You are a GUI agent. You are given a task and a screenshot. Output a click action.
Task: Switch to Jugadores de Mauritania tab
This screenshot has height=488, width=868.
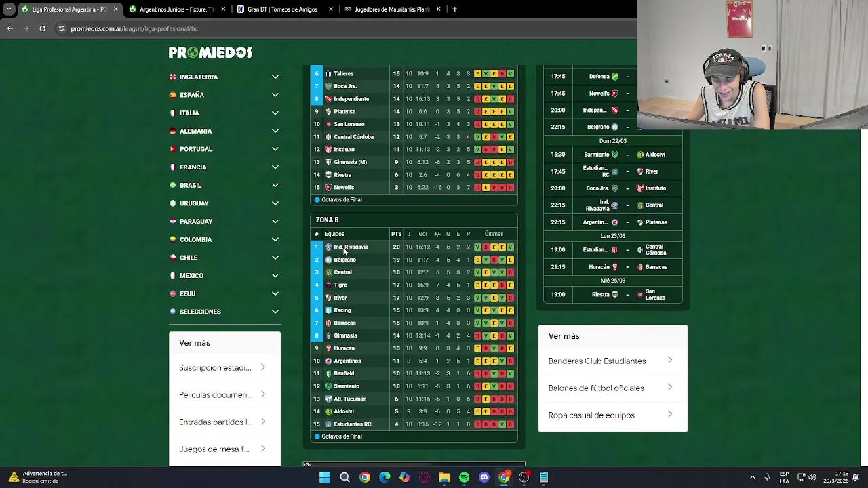[x=391, y=9]
